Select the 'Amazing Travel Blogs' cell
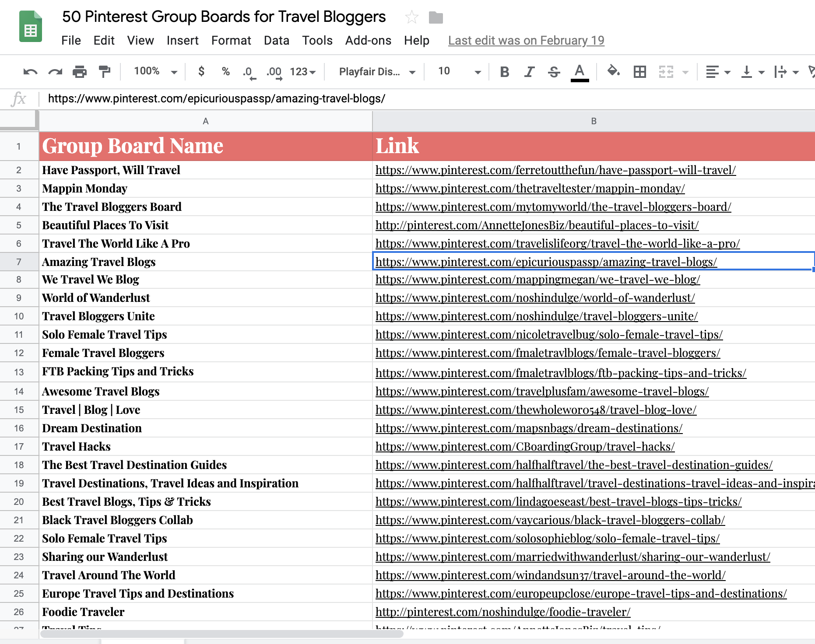 (x=206, y=262)
